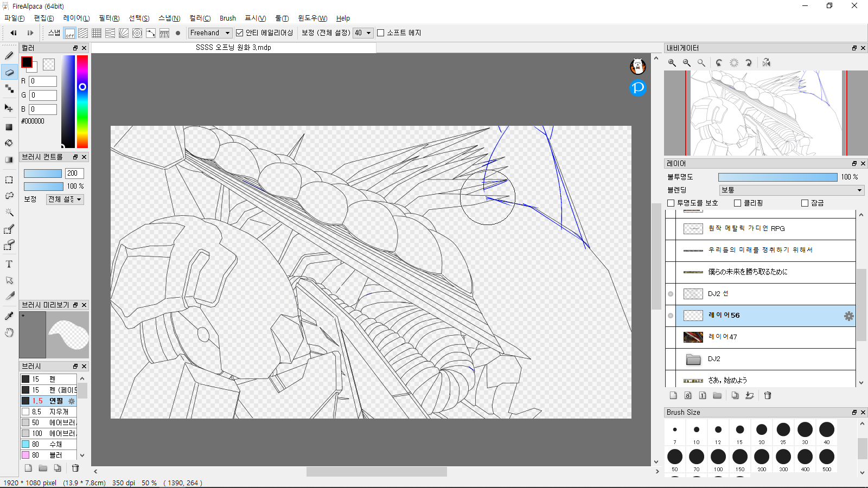This screenshot has width=868, height=488.
Task: Turn snap off with the off icon
Action: [69, 33]
